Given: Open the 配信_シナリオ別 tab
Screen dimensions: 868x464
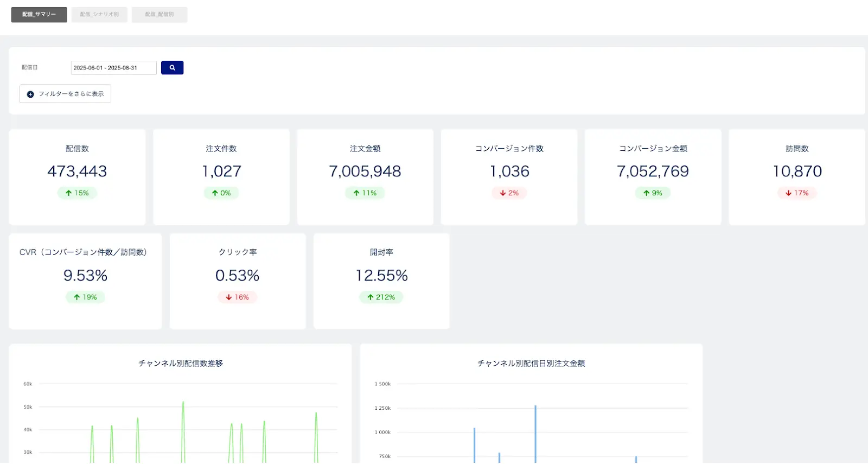Looking at the screenshot, I should click(99, 15).
